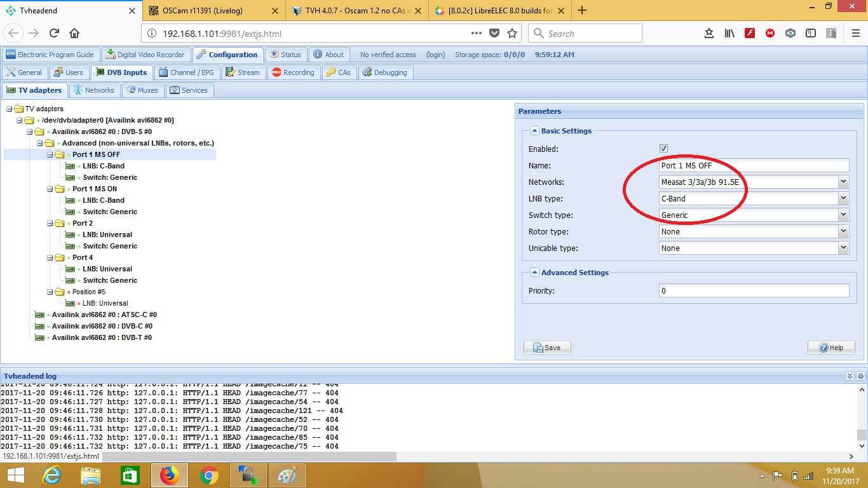Viewport: 868px width, 488px height.
Task: Open the LNB type dropdown
Action: tap(843, 199)
